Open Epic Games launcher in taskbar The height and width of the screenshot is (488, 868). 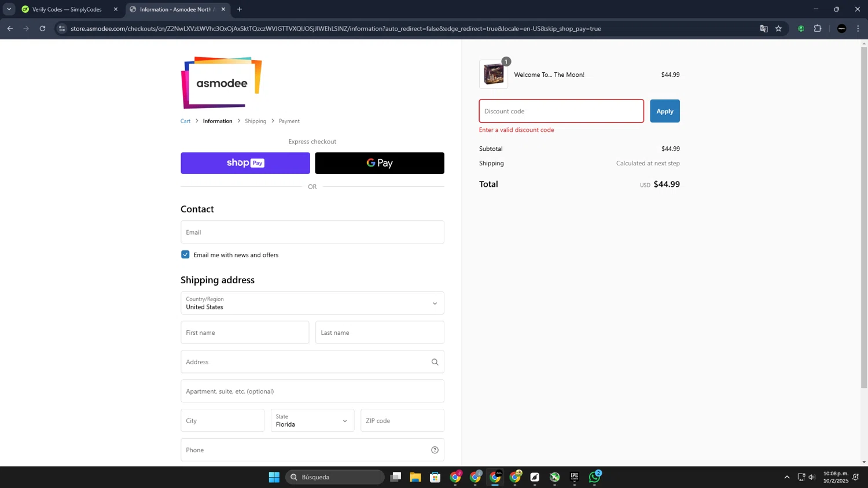pos(575,477)
